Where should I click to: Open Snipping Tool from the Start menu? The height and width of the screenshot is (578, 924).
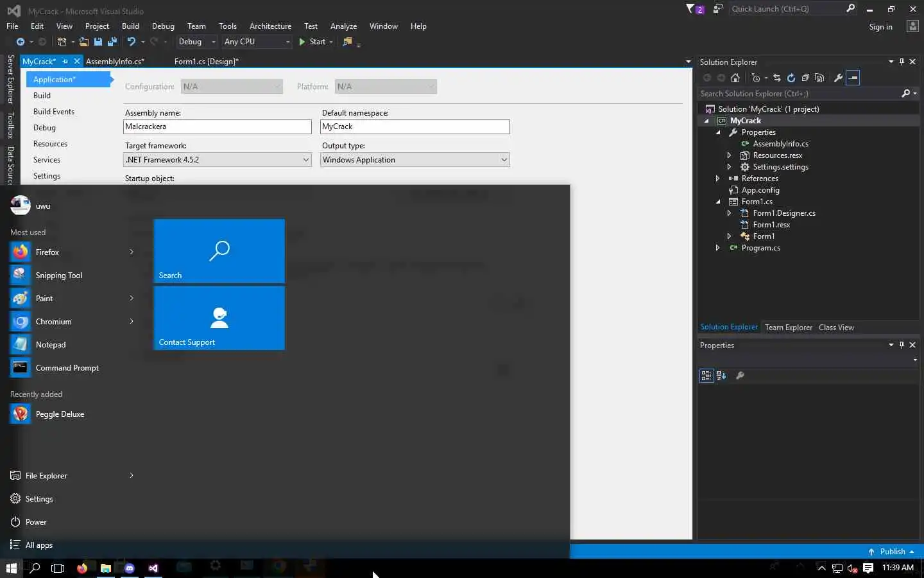click(59, 276)
